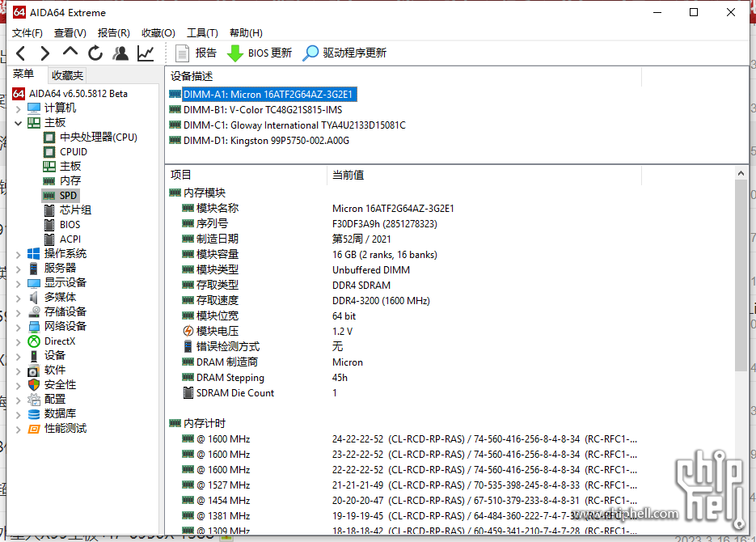Switch to the 菜单 tab

pos(23,74)
